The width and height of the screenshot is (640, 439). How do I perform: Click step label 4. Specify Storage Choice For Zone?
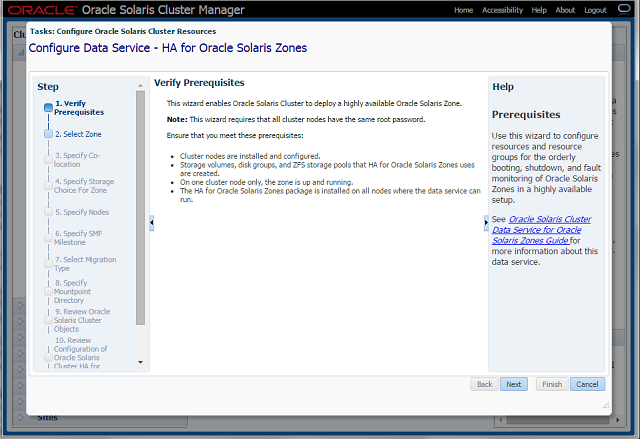tap(84, 186)
